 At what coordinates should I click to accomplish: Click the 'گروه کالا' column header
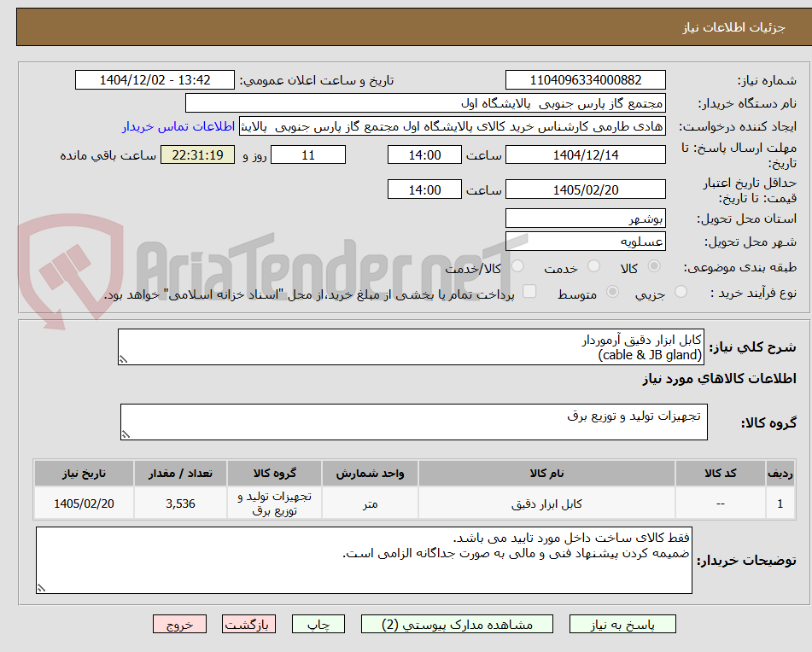click(x=274, y=474)
